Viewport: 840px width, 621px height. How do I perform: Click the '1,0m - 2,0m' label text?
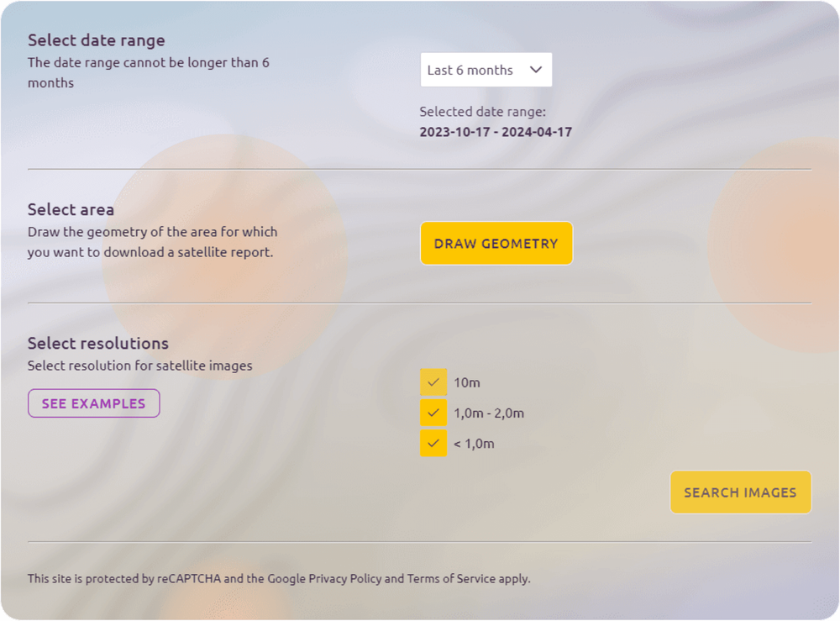[489, 413]
